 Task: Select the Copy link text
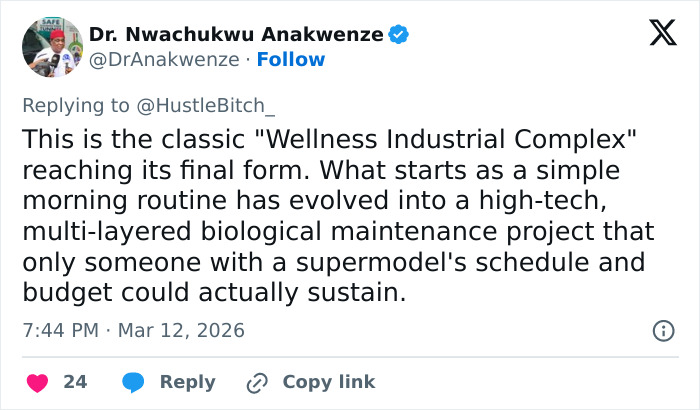tap(328, 382)
